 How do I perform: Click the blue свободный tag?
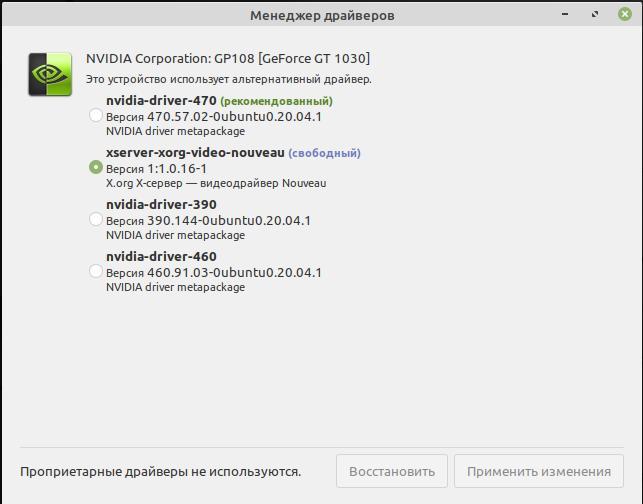(x=324, y=153)
